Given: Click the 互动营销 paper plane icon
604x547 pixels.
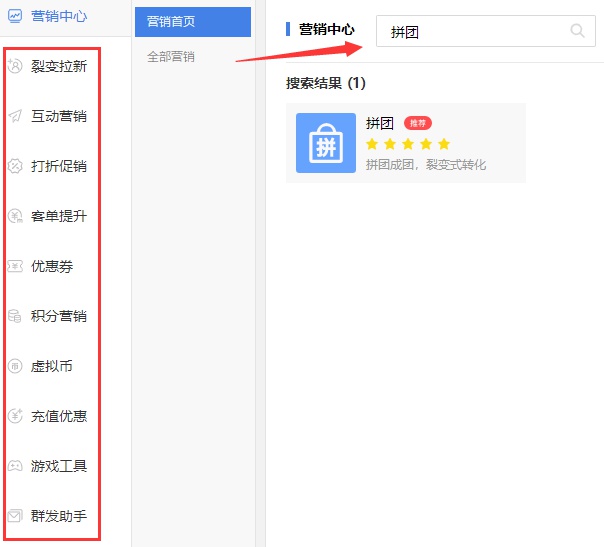Looking at the screenshot, I should pyautogui.click(x=15, y=116).
